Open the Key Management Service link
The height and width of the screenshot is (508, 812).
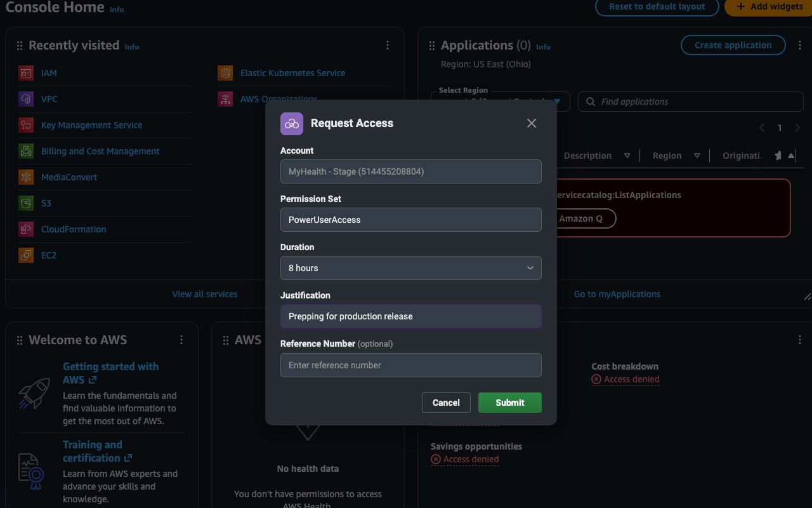pos(92,125)
